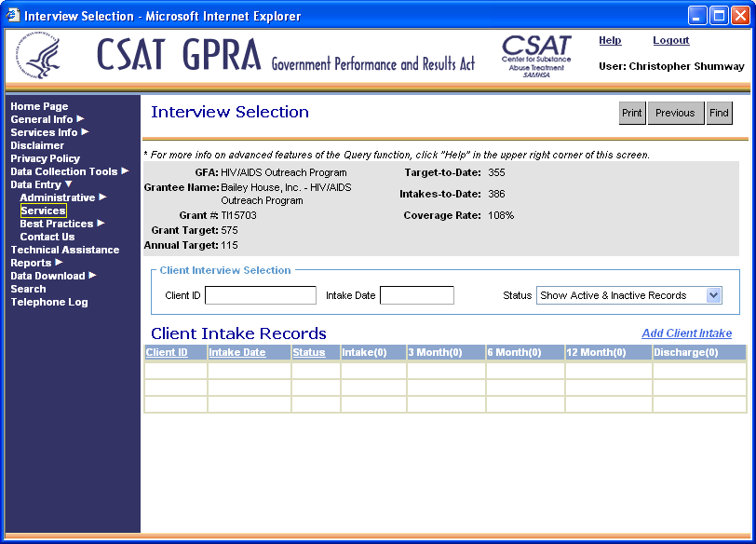Image resolution: width=756 pixels, height=544 pixels.
Task: Sort records by Intake Date column
Action: pos(237,352)
